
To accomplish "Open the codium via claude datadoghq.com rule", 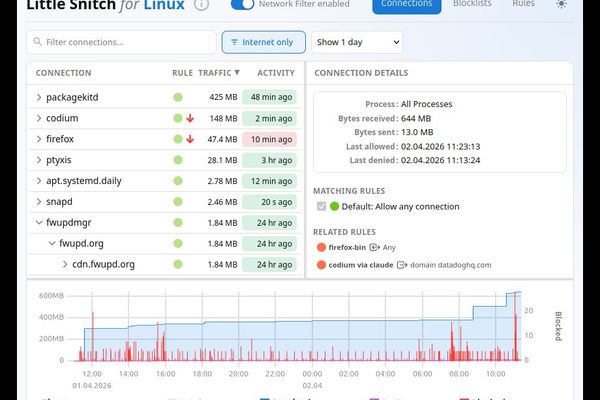I will click(404, 265).
